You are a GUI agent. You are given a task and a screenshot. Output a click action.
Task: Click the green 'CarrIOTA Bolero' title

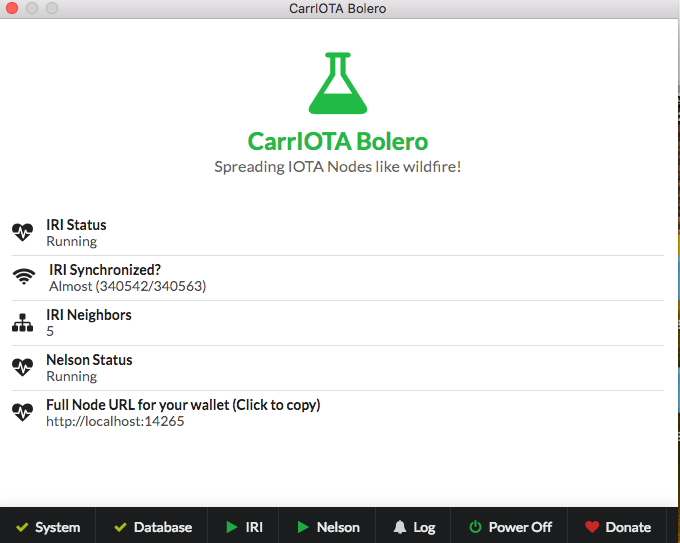pyautogui.click(x=338, y=141)
